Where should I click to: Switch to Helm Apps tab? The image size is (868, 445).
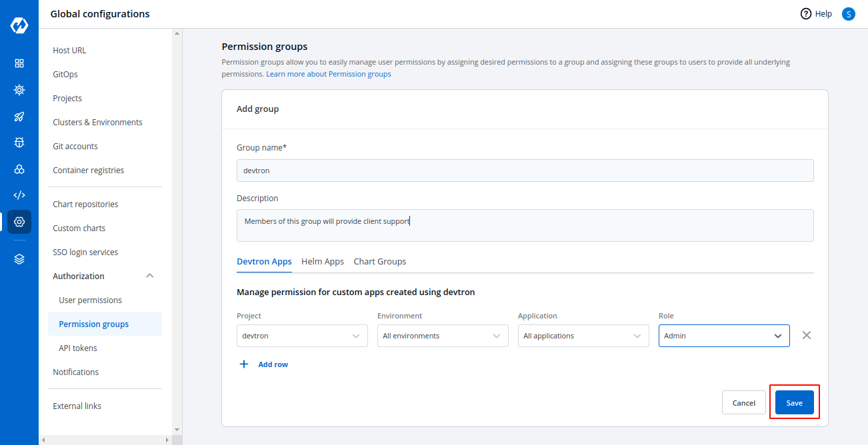(x=323, y=262)
